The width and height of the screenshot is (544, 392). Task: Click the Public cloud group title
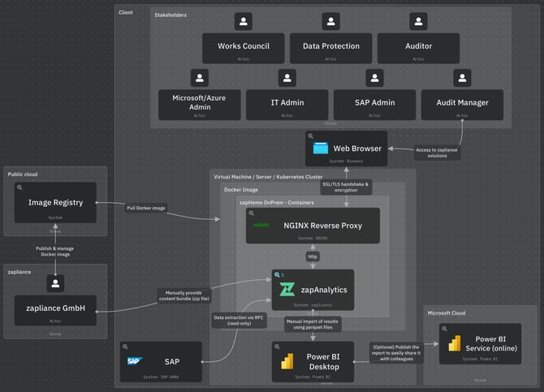(x=23, y=174)
